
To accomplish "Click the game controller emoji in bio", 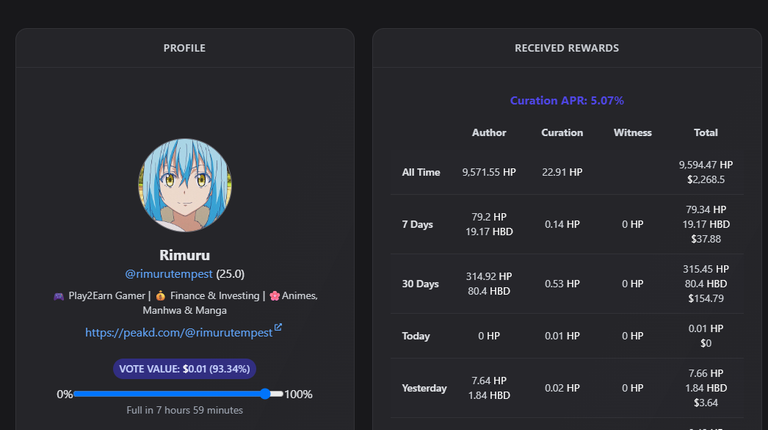I will (59, 296).
